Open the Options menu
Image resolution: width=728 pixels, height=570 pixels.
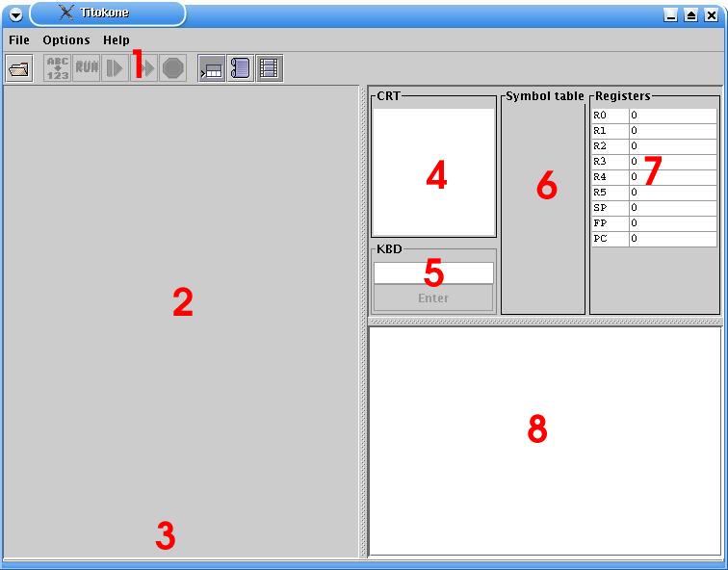pos(66,40)
